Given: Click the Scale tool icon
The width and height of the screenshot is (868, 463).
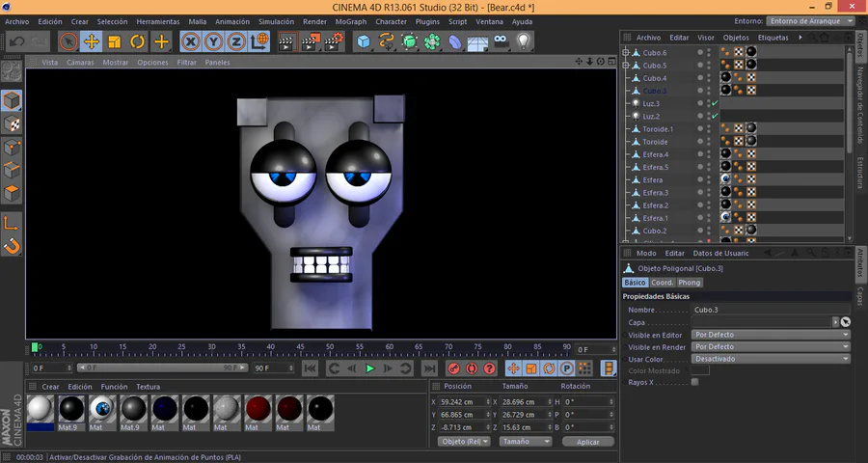Looking at the screenshot, I should tap(114, 41).
